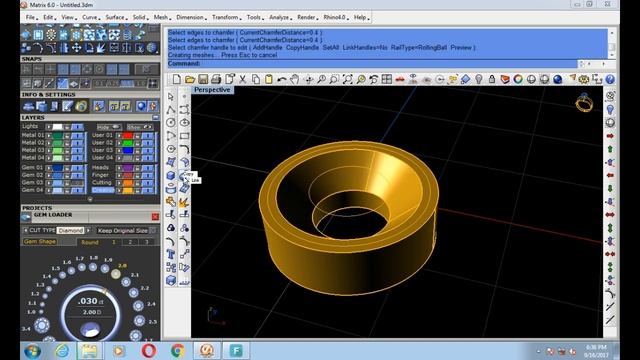This screenshot has width=640, height=360.
Task: Click the Print toolbar icon
Action: pyautogui.click(x=216, y=79)
